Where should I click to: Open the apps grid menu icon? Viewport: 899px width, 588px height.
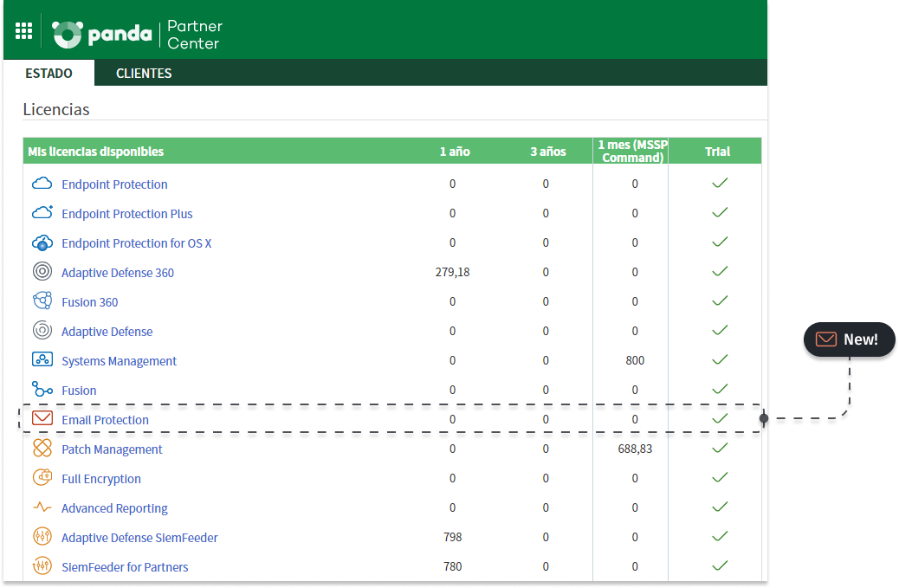point(23,31)
